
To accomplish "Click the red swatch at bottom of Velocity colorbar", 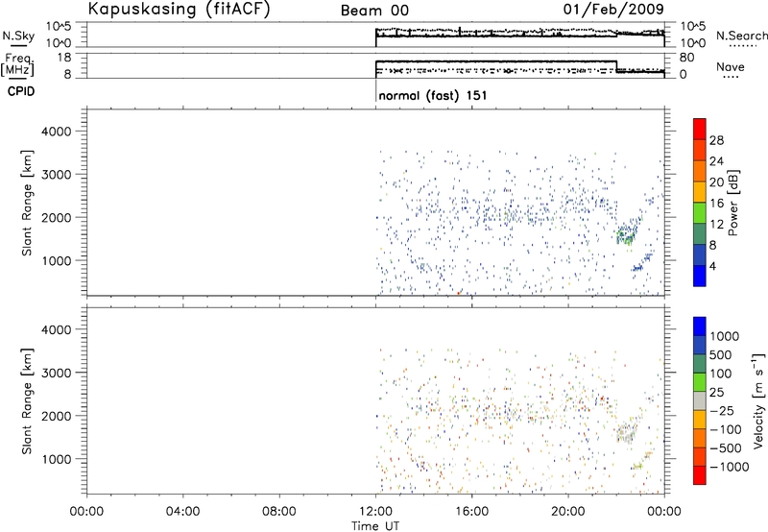I will click(x=700, y=475).
